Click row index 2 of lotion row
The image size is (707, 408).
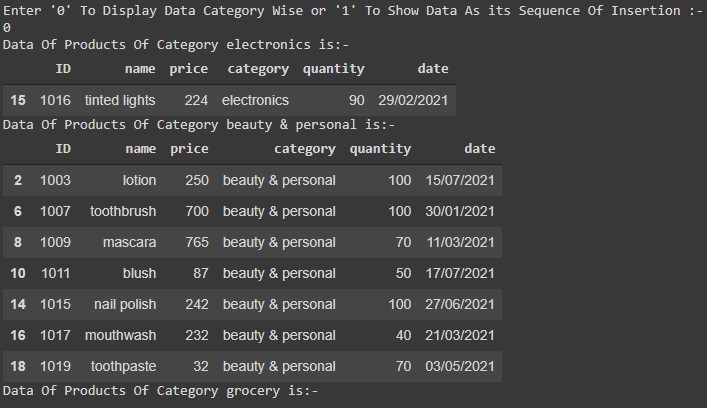point(18,180)
